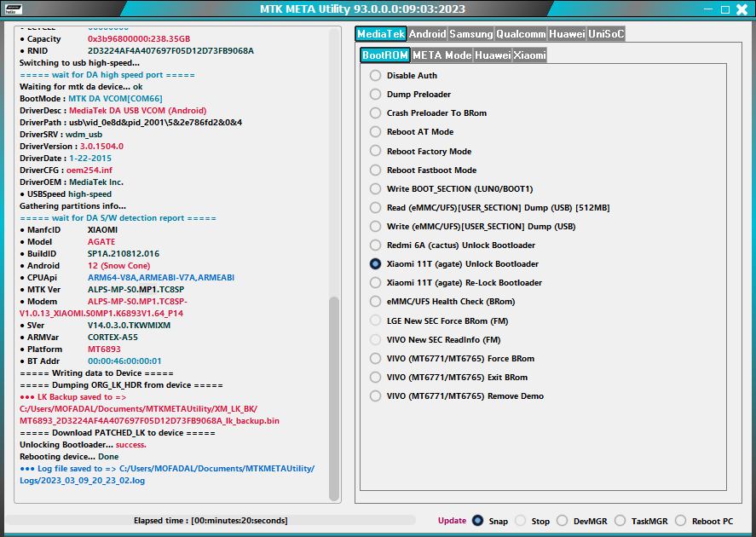Close the MTK META Utility window
Viewport: 756px width, 537px height.
742,9
